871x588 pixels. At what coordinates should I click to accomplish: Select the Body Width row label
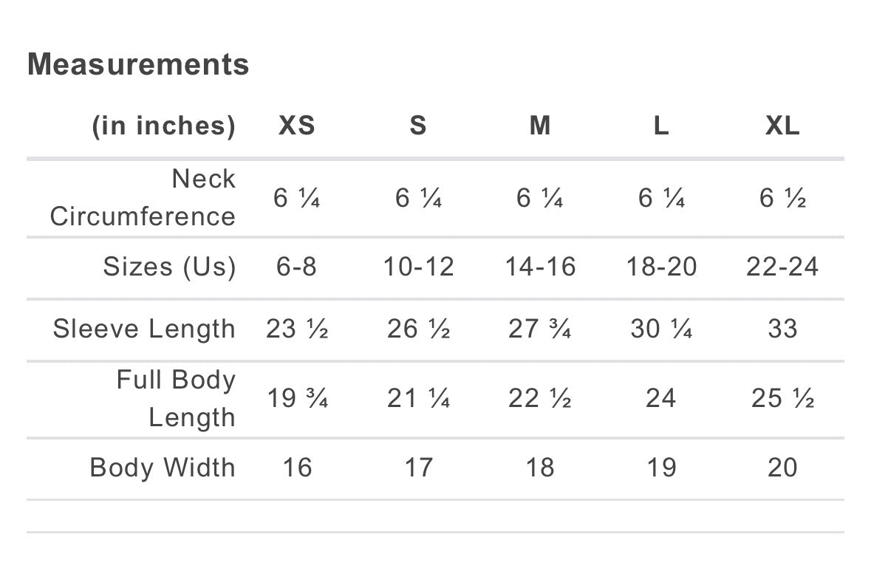163,468
